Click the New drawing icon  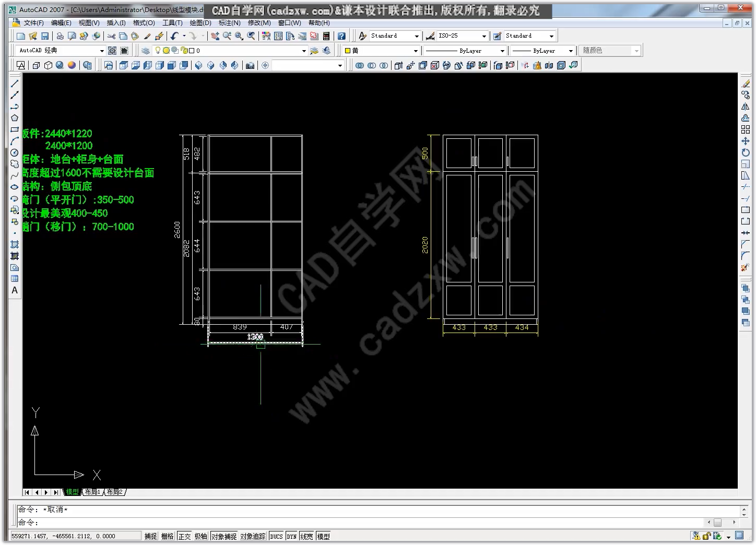21,36
